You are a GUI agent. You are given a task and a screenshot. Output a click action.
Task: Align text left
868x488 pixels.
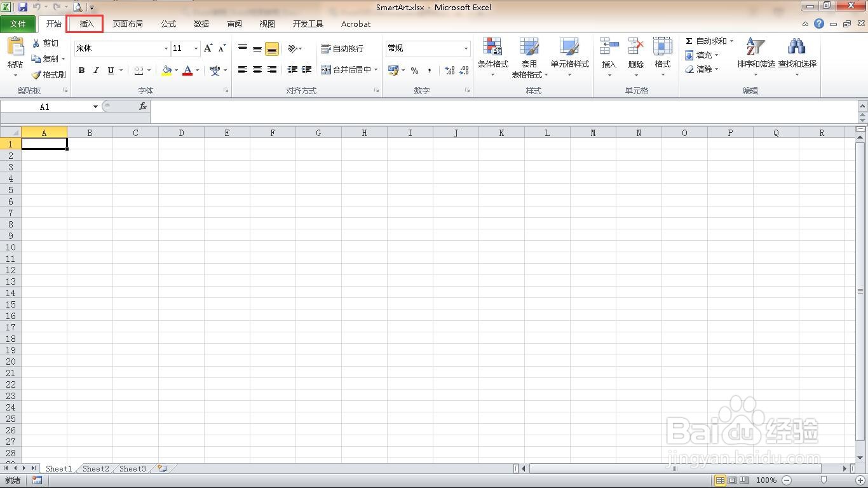click(x=243, y=70)
